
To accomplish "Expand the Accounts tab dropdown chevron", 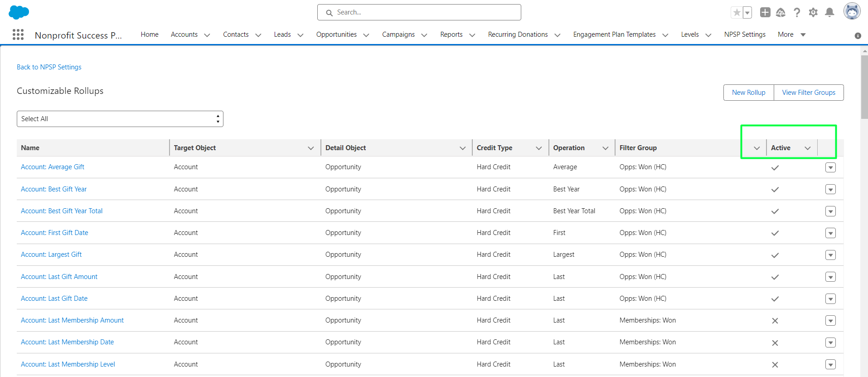I will (207, 35).
